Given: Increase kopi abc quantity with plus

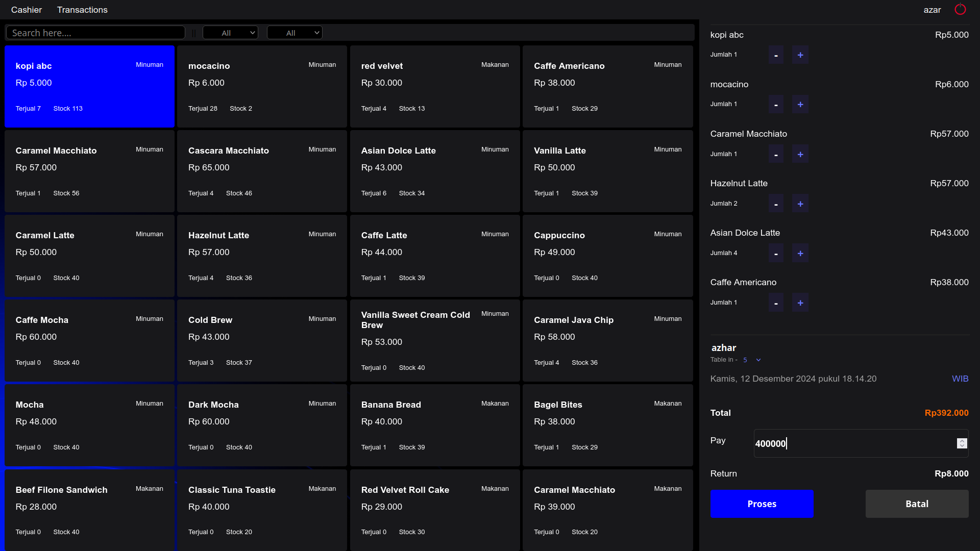Looking at the screenshot, I should click(x=800, y=55).
